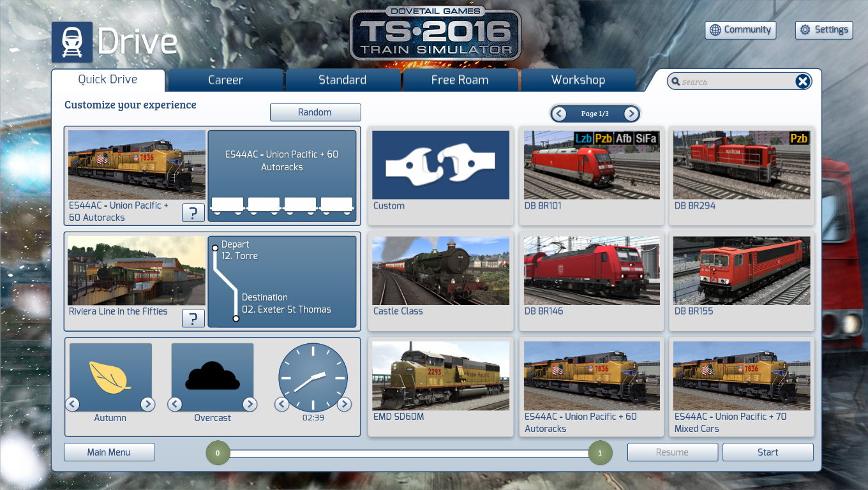
Task: Click the Destination 02. Exeter St Thomas entry
Action: (x=286, y=303)
